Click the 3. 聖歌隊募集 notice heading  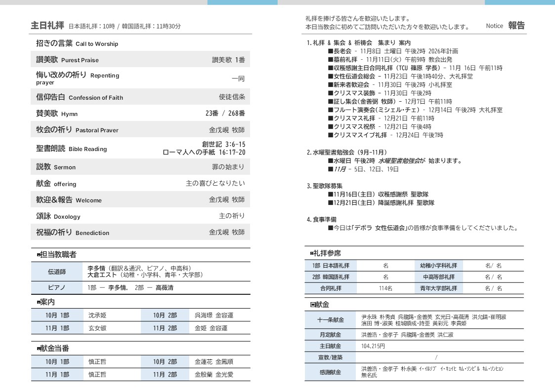point(324,186)
